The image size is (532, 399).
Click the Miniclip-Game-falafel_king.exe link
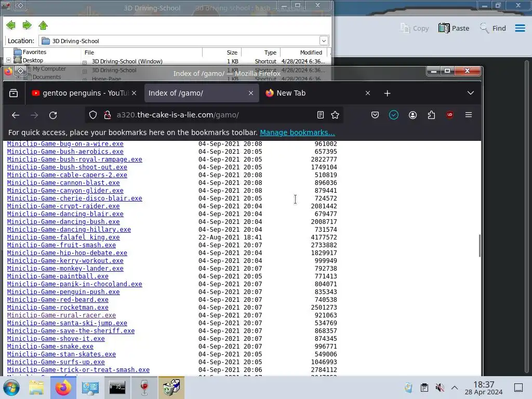point(63,237)
